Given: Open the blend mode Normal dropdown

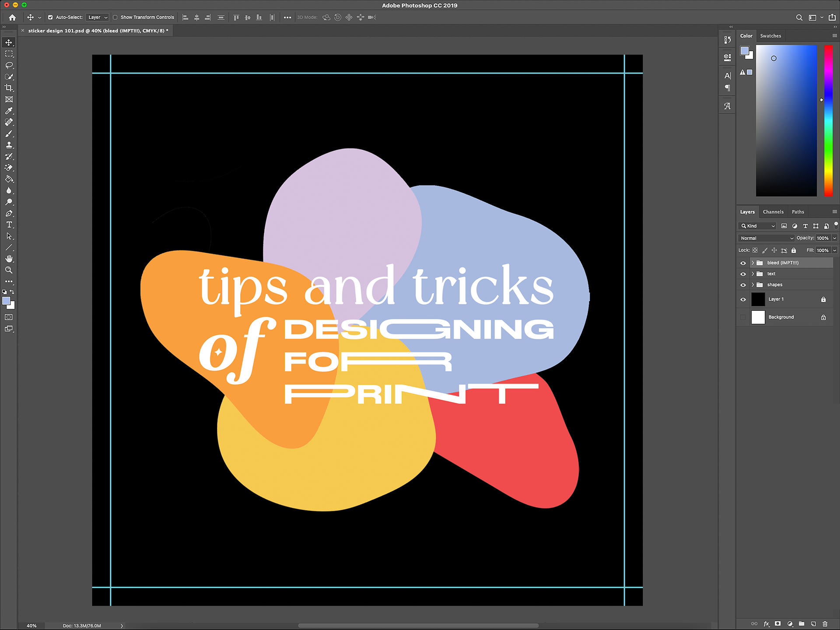Looking at the screenshot, I should [x=766, y=238].
